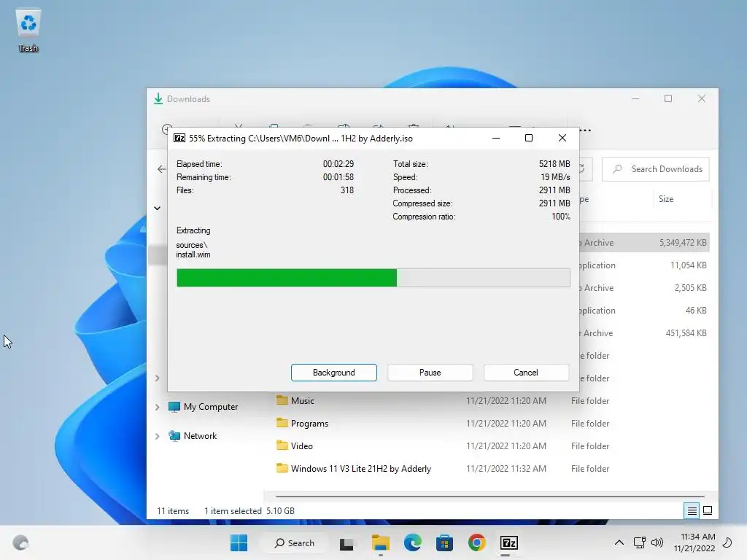Click Music date modified 11/21/2022 11:20 AM

click(506, 401)
